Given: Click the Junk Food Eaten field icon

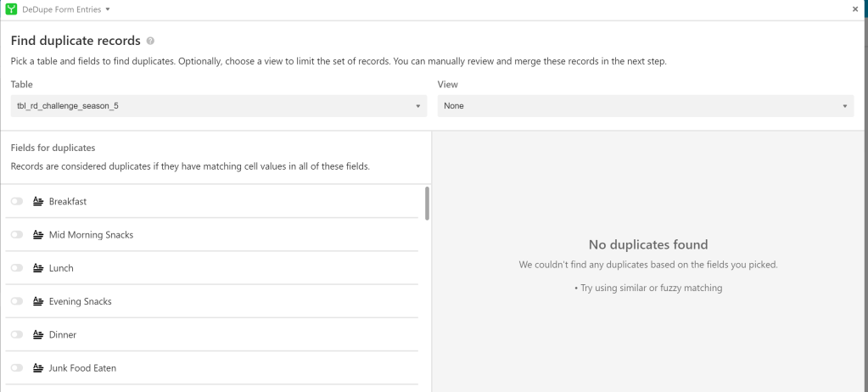Looking at the screenshot, I should point(38,368).
